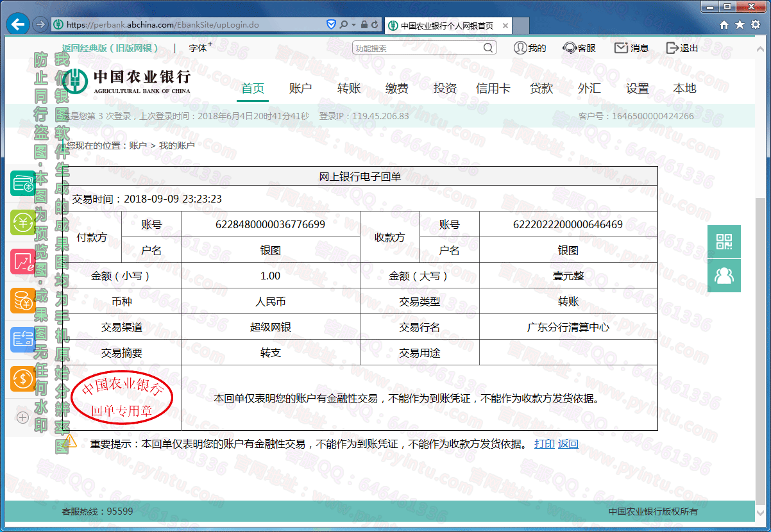This screenshot has height=532, width=771.
Task: Open 账户 navigation menu
Action: 300,88
